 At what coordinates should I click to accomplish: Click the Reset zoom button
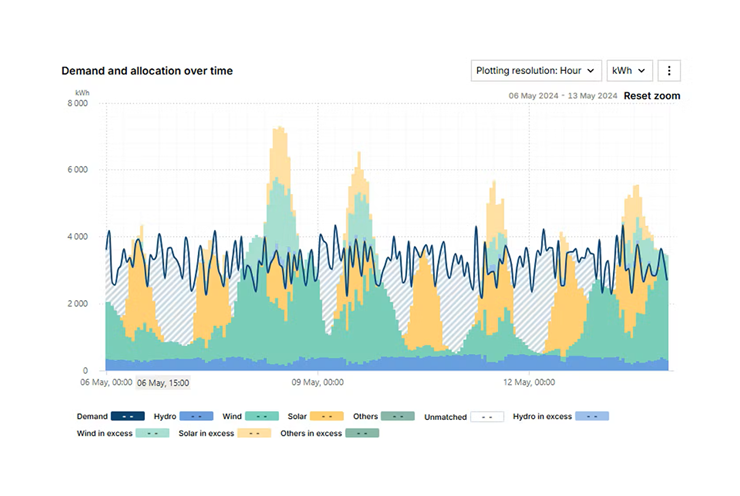pos(651,96)
